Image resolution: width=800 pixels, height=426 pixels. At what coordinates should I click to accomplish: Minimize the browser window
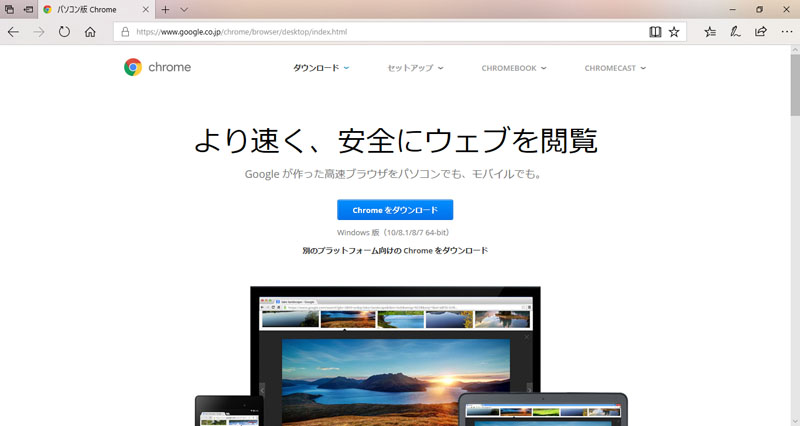click(x=733, y=10)
